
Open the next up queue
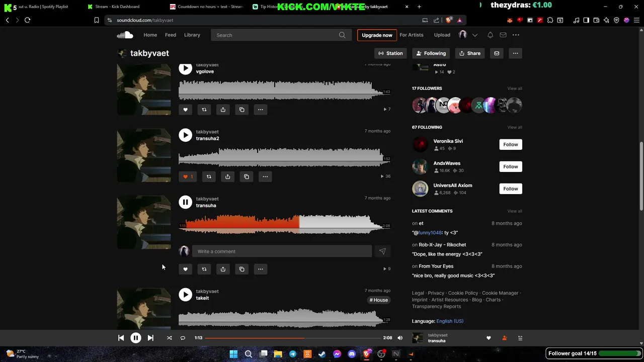pos(520,338)
